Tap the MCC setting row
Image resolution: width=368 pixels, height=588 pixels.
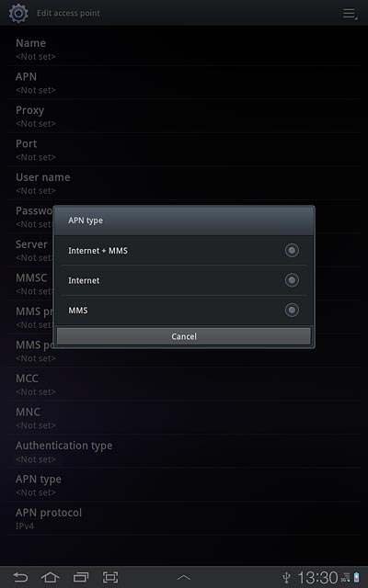pos(184,384)
